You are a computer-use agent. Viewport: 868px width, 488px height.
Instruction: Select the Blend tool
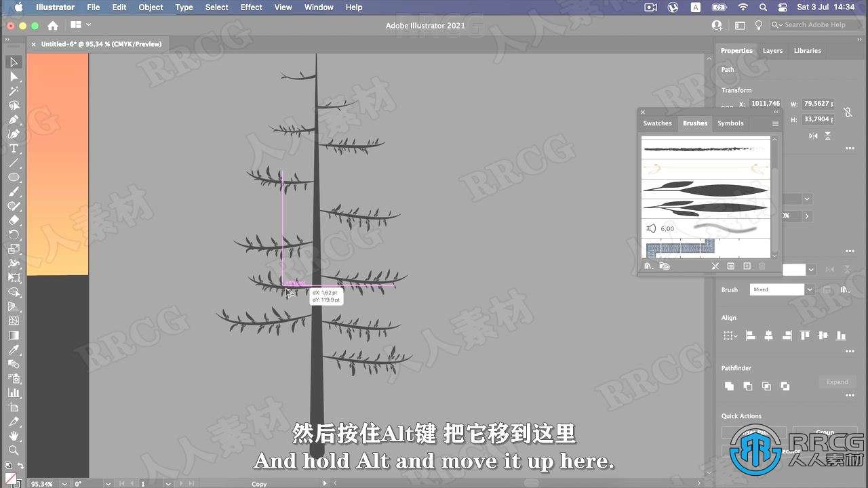pos(14,364)
